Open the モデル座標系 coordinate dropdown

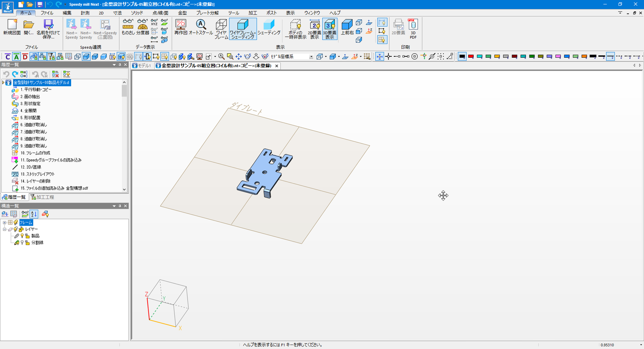tap(311, 57)
